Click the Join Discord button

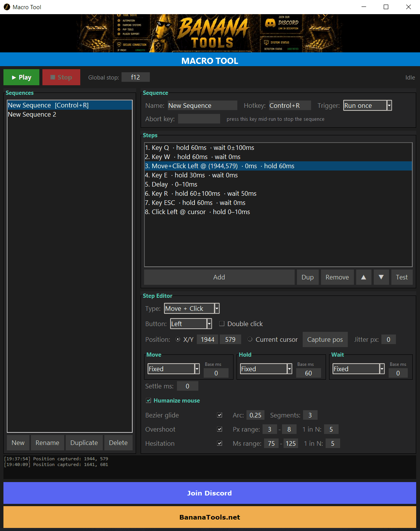point(210,493)
